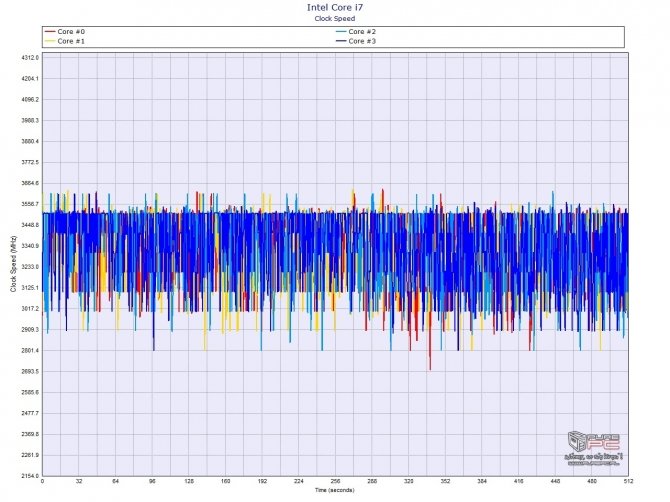
Task: Click the 288 x-axis tick label
Action: [372, 481]
